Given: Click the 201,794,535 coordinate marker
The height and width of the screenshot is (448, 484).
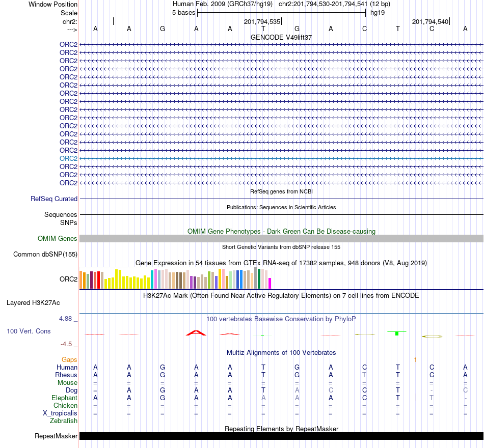Looking at the screenshot, I should pyautogui.click(x=262, y=21).
